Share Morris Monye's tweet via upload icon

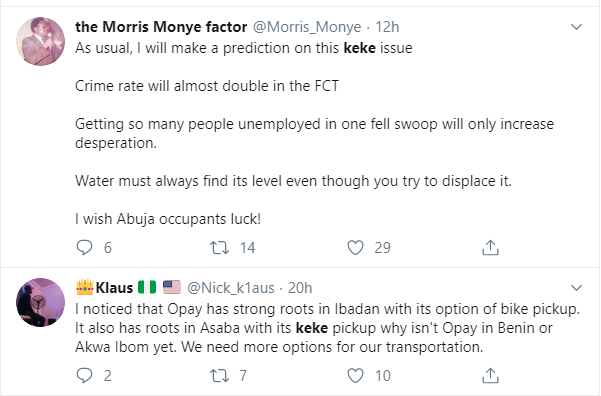coord(490,248)
